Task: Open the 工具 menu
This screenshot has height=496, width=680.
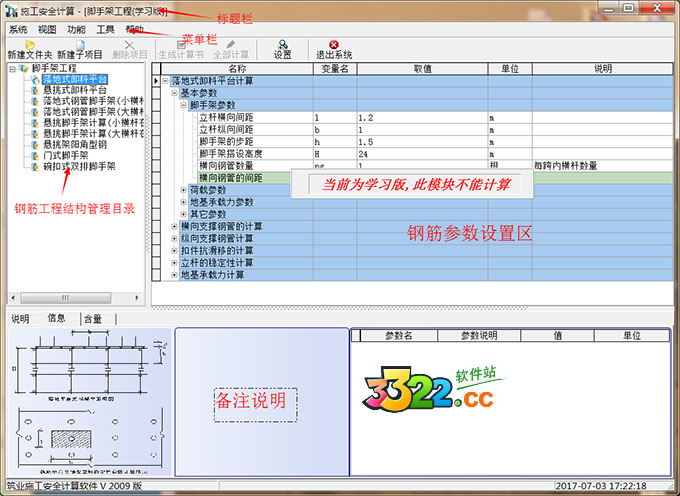Action: pyautogui.click(x=105, y=30)
